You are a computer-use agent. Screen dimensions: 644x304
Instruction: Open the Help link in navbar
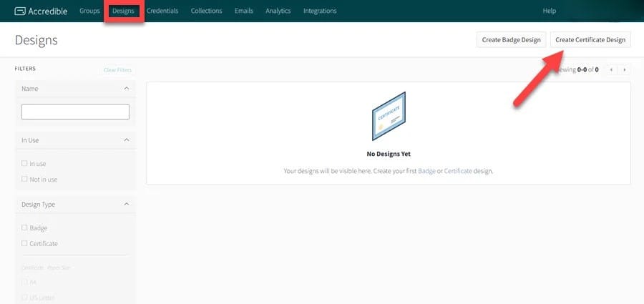[x=550, y=11]
